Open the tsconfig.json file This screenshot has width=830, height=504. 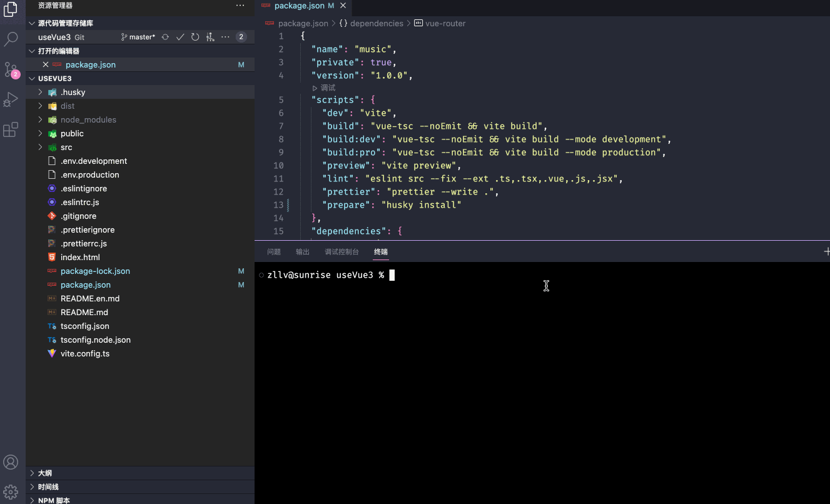point(140,326)
